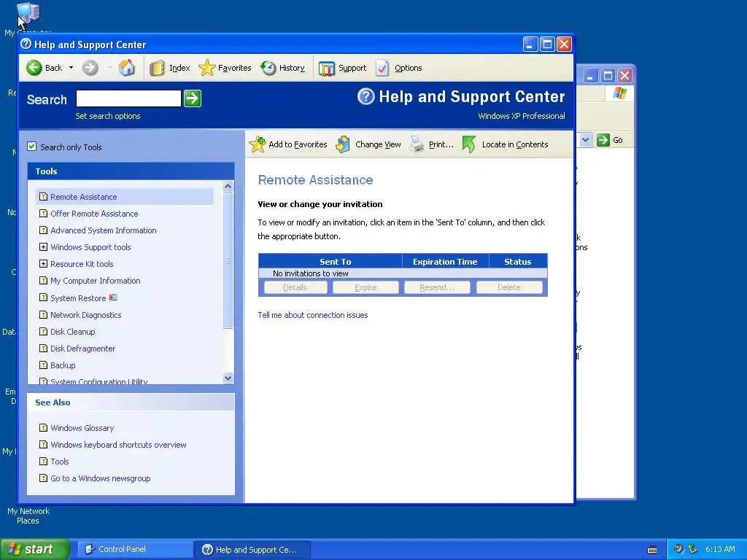Switch to Control Panel taskbar button
The height and width of the screenshot is (560, 747).
click(135, 549)
